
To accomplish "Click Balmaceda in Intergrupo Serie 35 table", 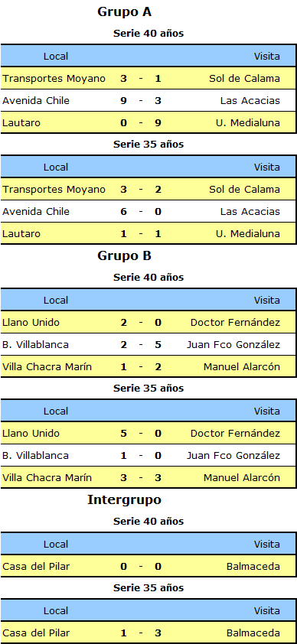I will point(253,633).
